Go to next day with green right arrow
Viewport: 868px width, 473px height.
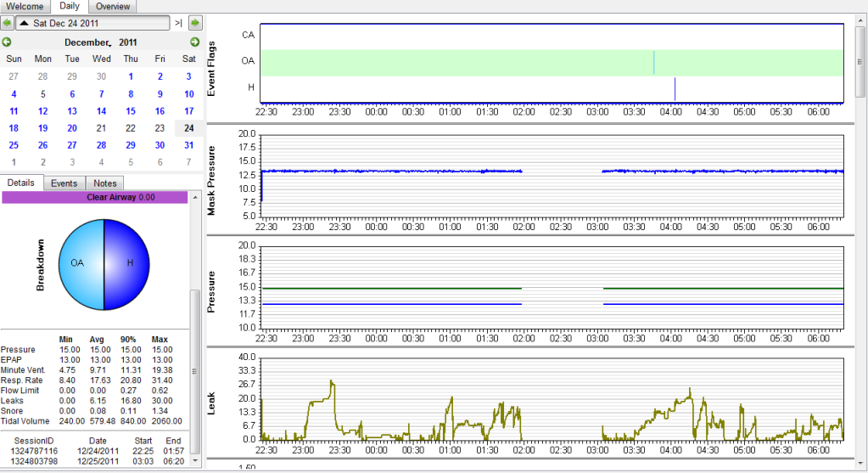coord(195,23)
